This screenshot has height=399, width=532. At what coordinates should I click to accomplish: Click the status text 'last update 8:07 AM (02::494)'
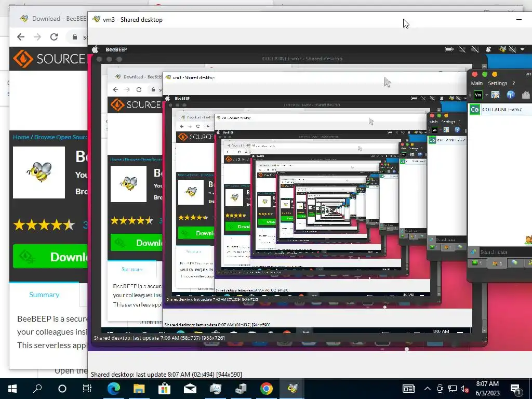(x=166, y=375)
